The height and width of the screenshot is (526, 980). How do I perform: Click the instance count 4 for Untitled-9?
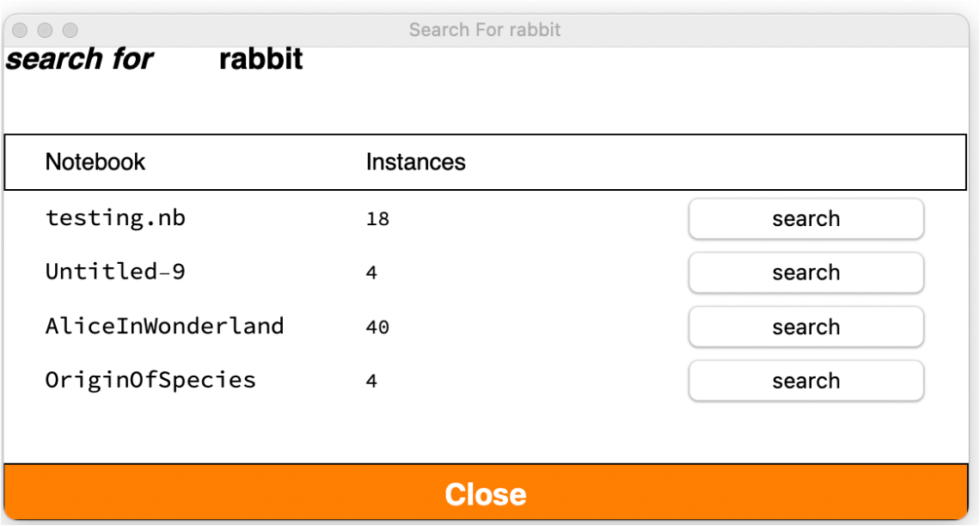point(371,273)
